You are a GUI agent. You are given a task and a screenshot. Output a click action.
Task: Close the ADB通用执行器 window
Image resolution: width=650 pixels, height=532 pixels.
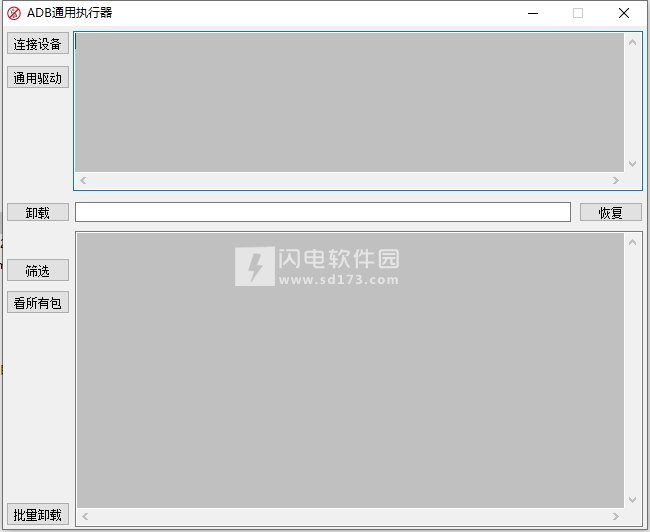tap(623, 13)
